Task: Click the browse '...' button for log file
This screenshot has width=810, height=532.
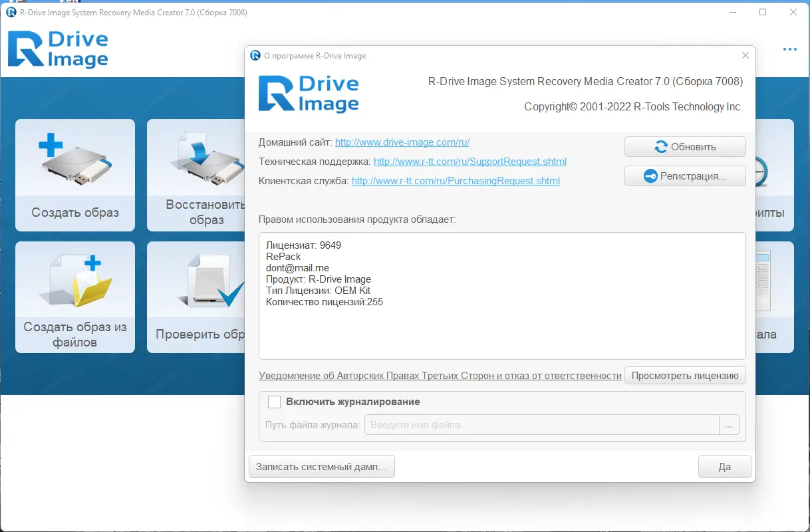Action: (729, 425)
